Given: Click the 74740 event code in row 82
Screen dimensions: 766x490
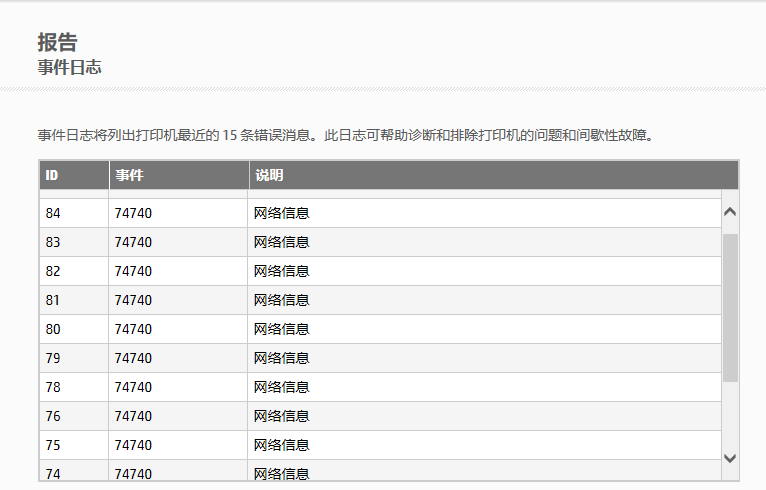Looking at the screenshot, I should pyautogui.click(x=133, y=271).
